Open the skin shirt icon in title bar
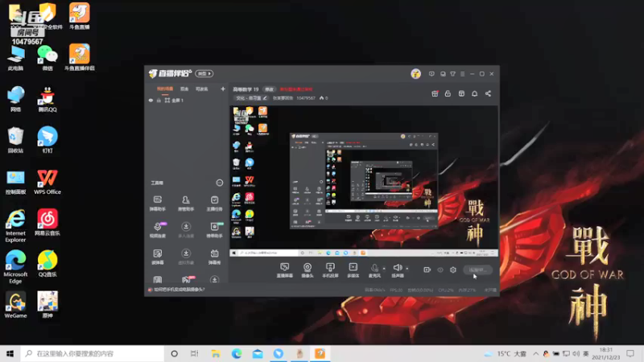 (452, 74)
